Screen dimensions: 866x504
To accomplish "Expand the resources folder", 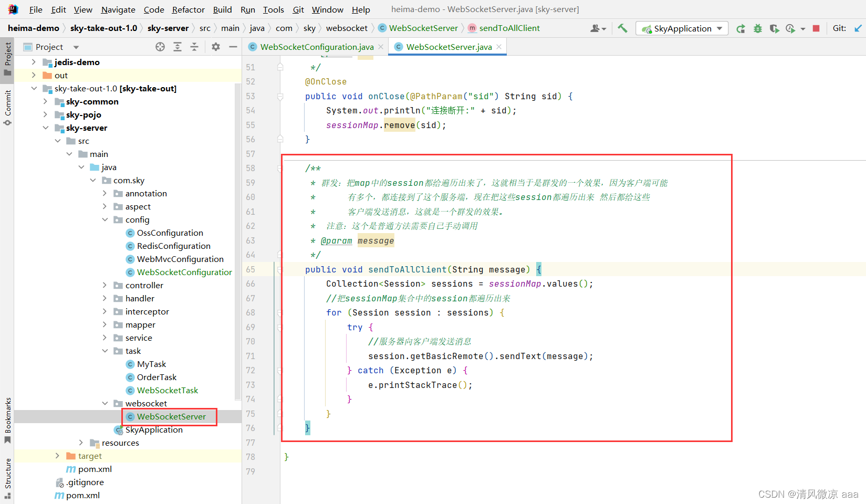I will (81, 443).
